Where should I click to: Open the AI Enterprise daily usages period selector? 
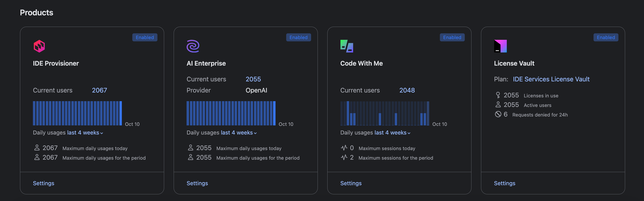(x=238, y=133)
